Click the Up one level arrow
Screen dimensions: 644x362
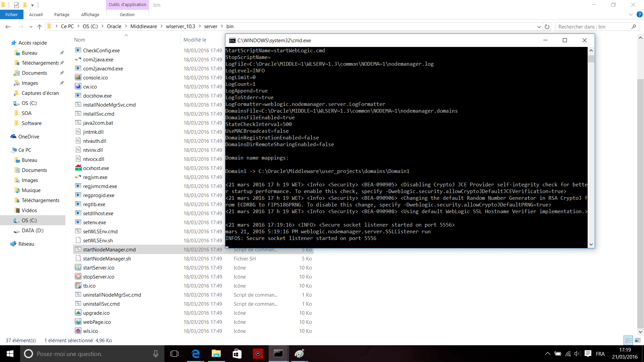point(40,26)
